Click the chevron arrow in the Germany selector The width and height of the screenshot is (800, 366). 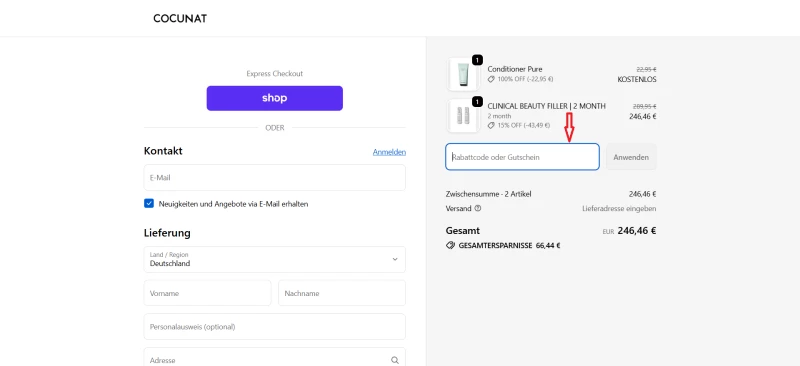point(394,259)
